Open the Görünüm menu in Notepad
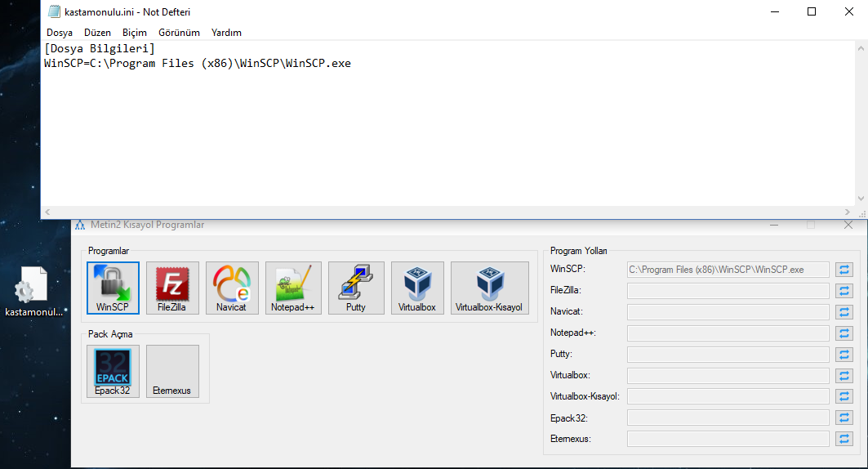Image resolution: width=868 pixels, height=469 pixels. click(x=179, y=33)
